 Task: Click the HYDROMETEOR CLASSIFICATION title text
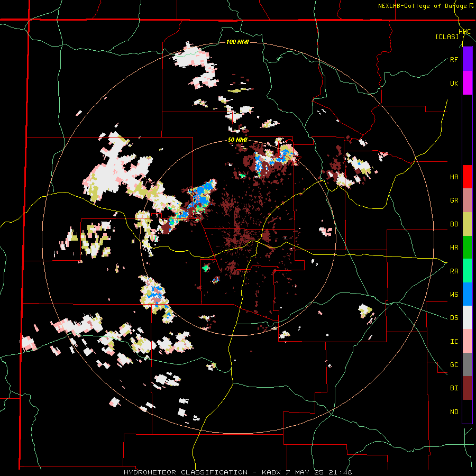tap(186, 472)
